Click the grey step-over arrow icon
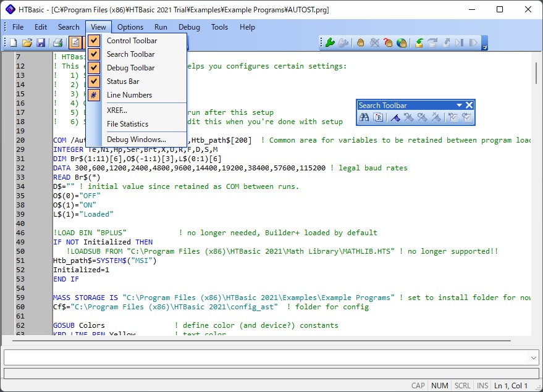543x392 pixels. click(x=432, y=43)
